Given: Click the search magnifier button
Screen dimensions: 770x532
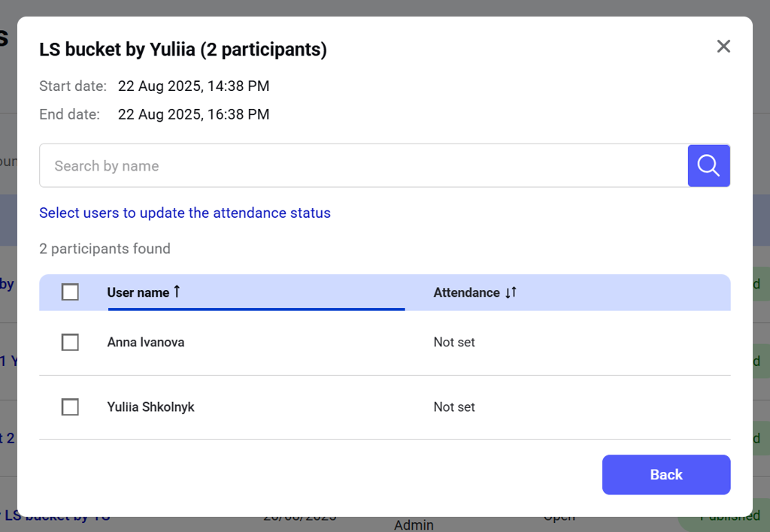Looking at the screenshot, I should tap(708, 166).
